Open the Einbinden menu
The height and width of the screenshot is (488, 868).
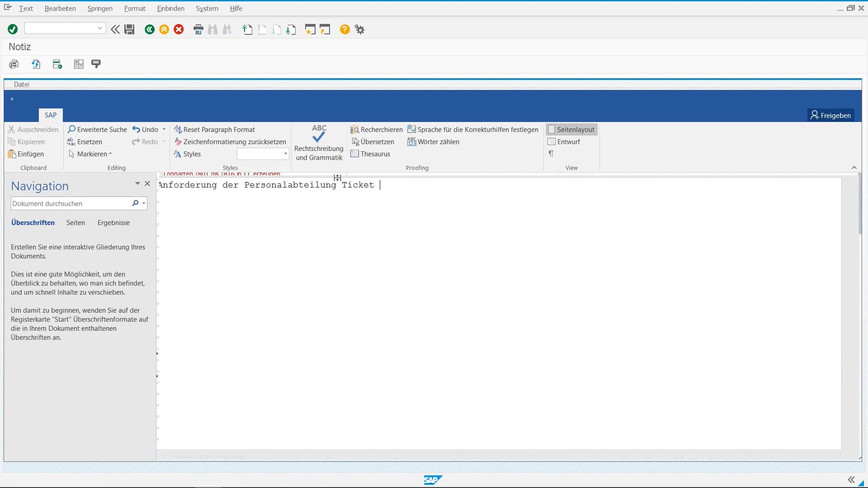pos(170,8)
